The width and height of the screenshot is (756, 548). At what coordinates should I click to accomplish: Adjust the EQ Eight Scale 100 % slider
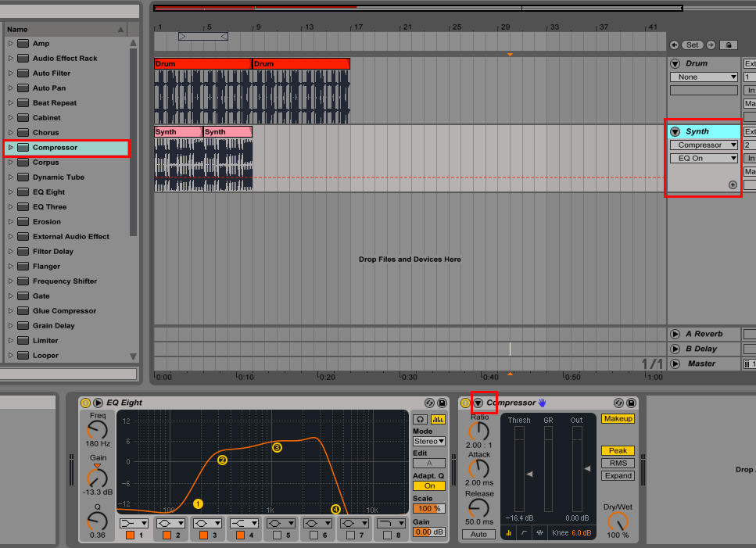pyautogui.click(x=429, y=508)
